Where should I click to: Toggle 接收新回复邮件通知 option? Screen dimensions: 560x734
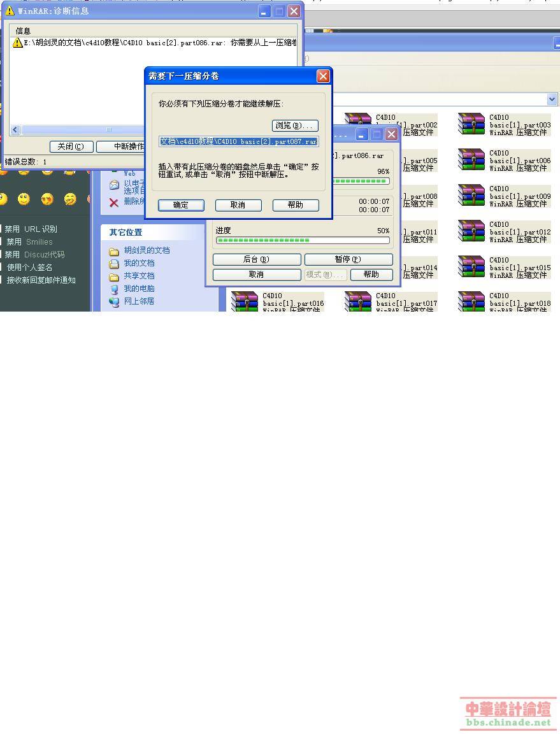(x=41, y=280)
